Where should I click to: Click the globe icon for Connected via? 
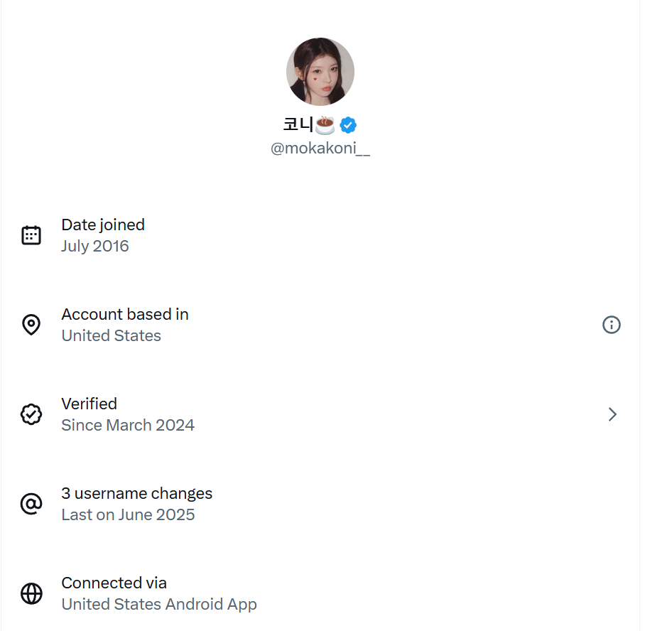click(31, 593)
